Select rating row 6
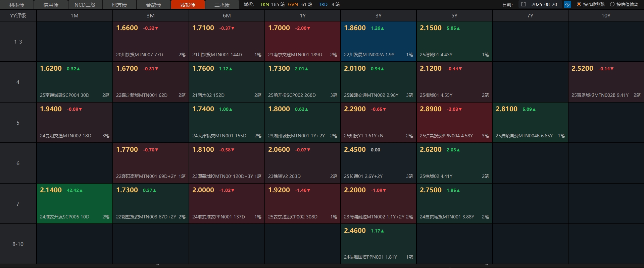Image resolution: width=644 pixels, height=268 pixels. click(18, 163)
